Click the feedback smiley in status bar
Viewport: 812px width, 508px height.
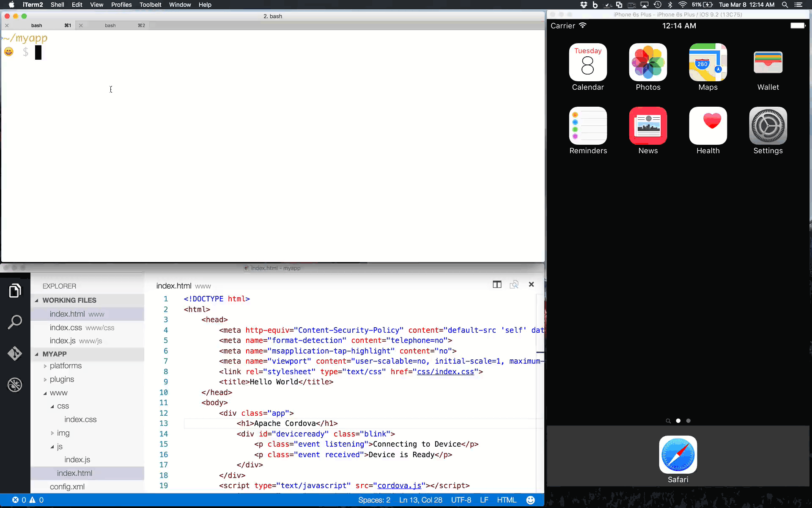tap(530, 500)
